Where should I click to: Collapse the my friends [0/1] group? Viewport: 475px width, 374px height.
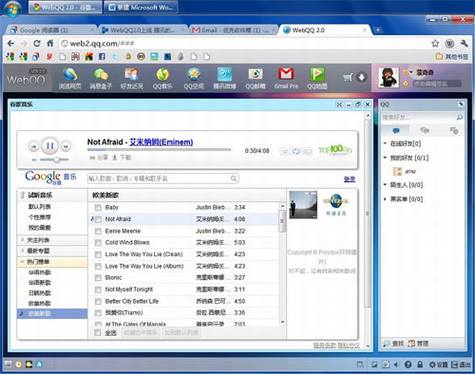[x=406, y=157]
